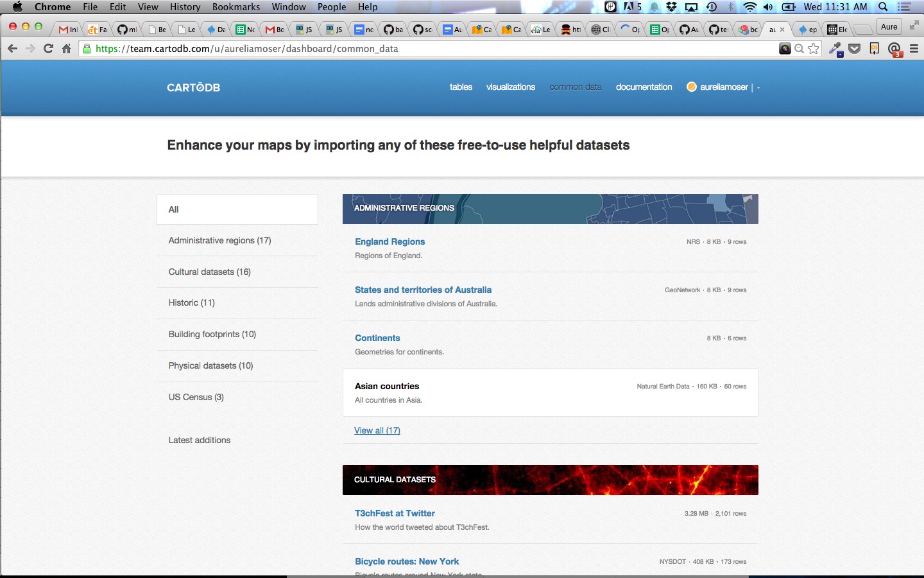Screen dimensions: 924x578
Task: Open the account dropdown arrow after aureliamoser
Action: click(x=758, y=87)
